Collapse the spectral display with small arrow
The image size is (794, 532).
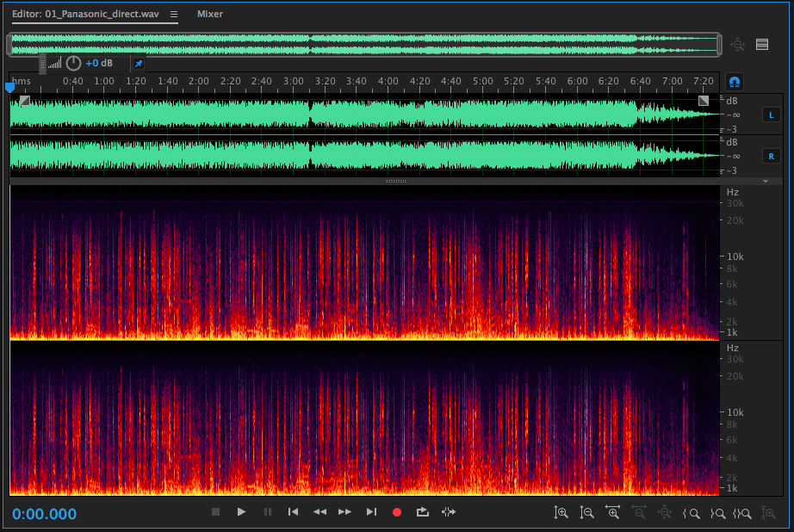click(765, 182)
